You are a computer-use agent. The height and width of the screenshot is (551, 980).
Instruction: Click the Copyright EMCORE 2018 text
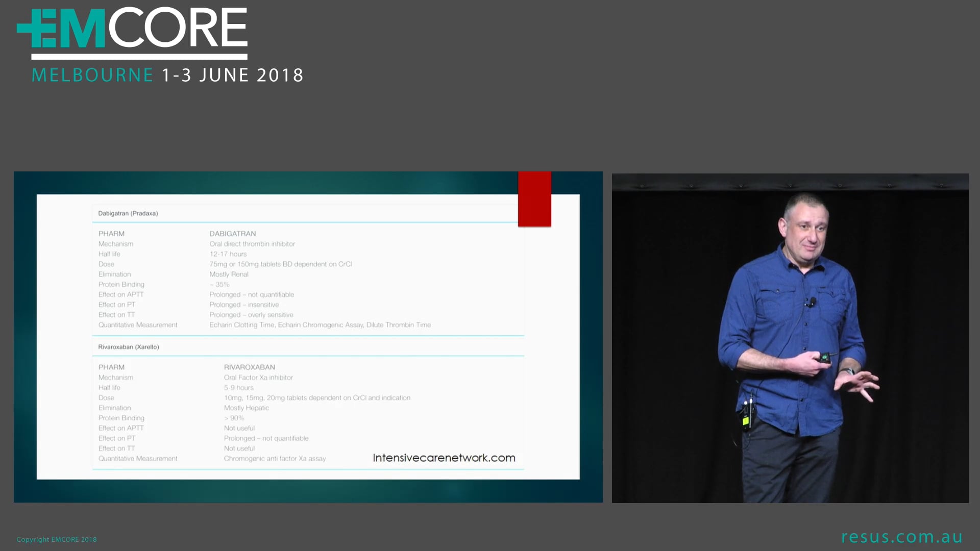(x=56, y=539)
